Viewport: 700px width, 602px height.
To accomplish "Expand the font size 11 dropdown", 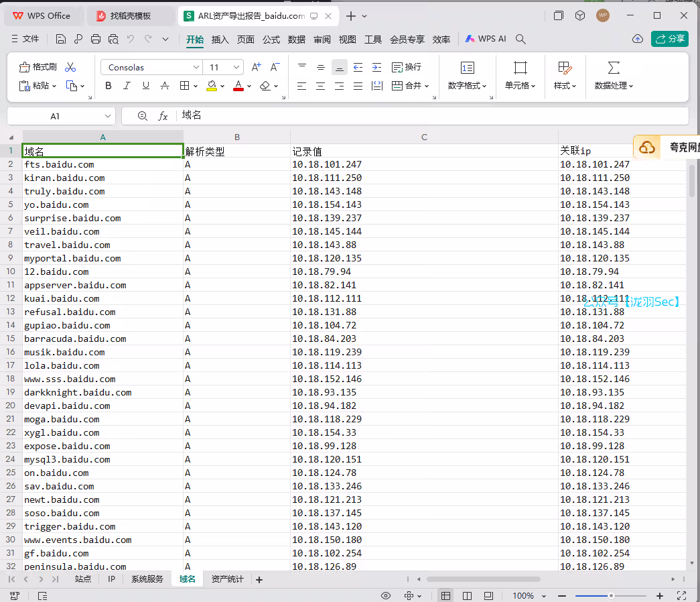I will click(236, 67).
